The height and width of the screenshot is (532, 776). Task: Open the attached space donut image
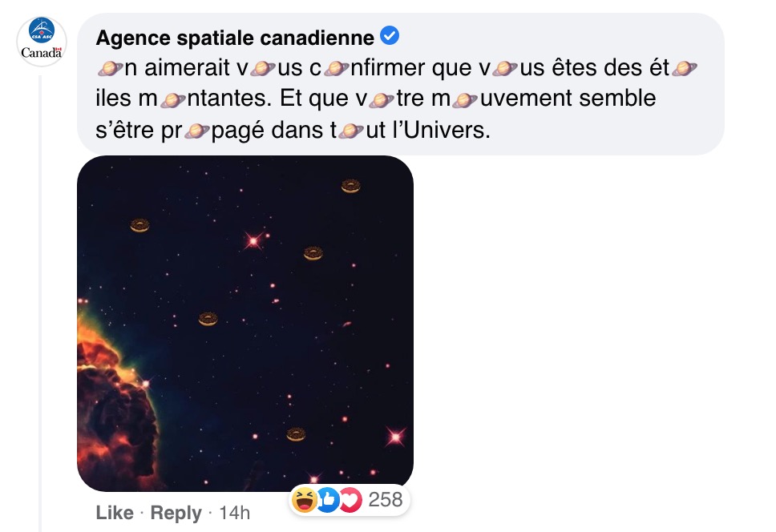coord(245,324)
